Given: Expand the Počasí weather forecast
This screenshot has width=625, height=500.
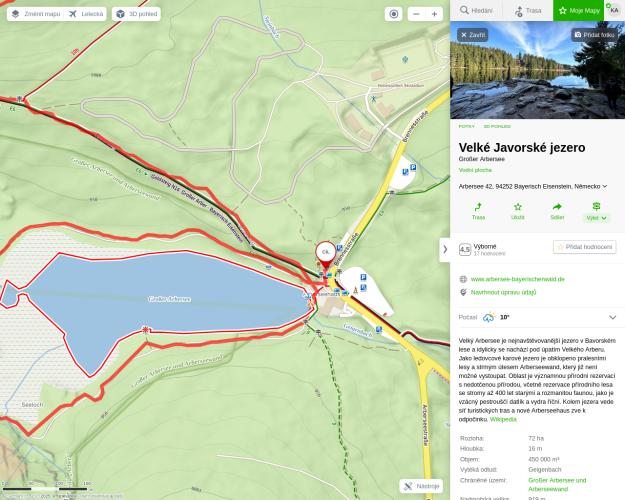Looking at the screenshot, I should tap(613, 317).
